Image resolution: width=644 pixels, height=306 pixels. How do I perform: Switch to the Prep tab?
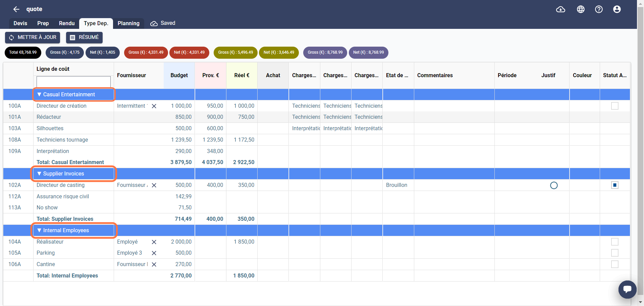43,23
